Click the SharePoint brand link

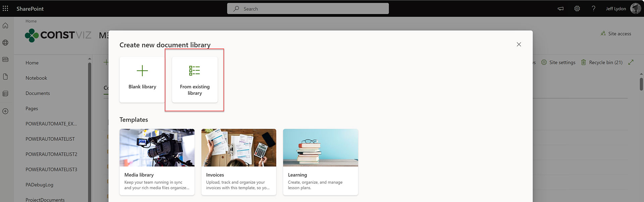pos(30,9)
